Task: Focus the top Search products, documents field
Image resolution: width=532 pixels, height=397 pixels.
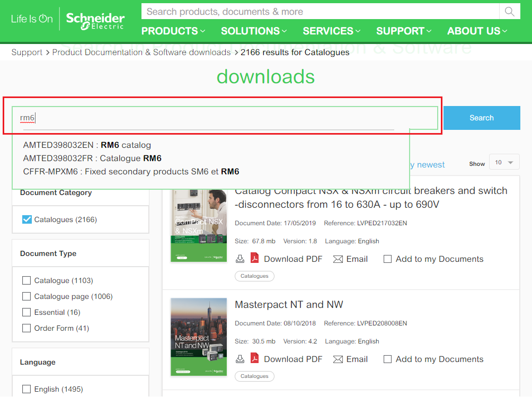Action: pos(320,12)
